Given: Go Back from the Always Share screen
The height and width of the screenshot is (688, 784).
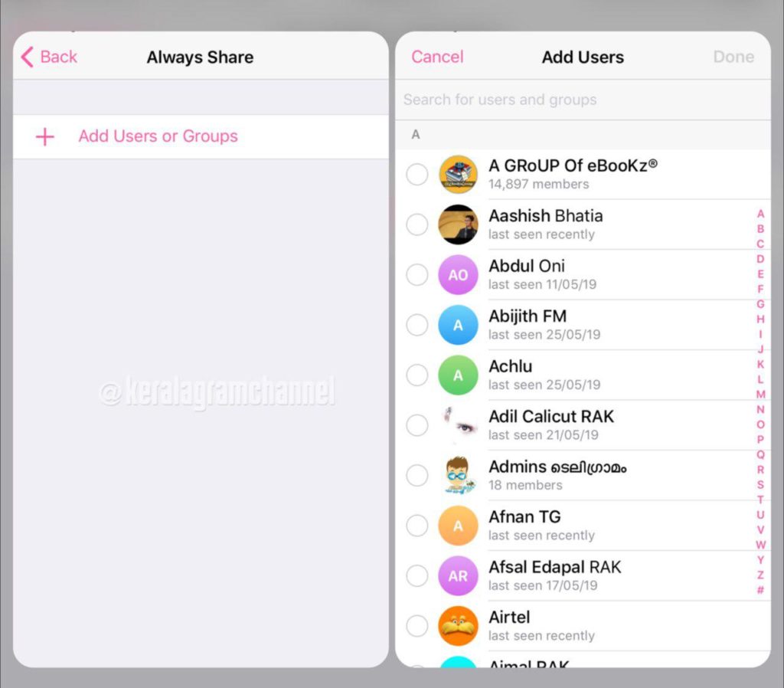Looking at the screenshot, I should click(49, 57).
